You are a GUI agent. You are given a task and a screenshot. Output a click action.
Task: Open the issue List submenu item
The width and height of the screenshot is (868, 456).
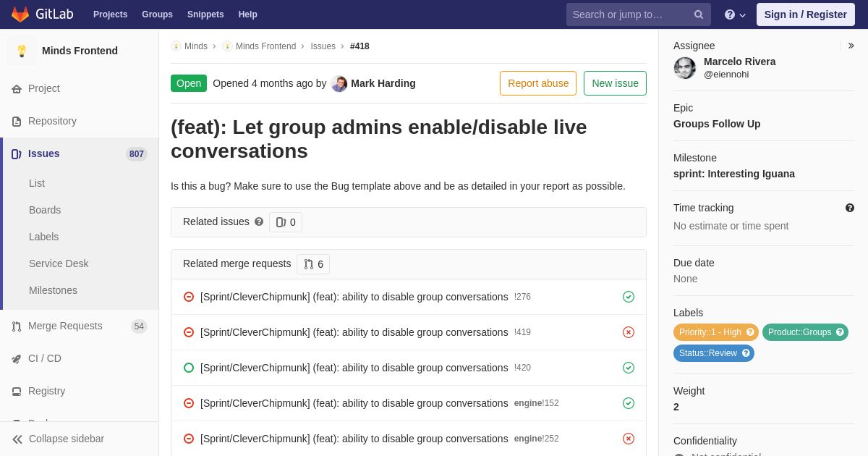click(x=37, y=183)
